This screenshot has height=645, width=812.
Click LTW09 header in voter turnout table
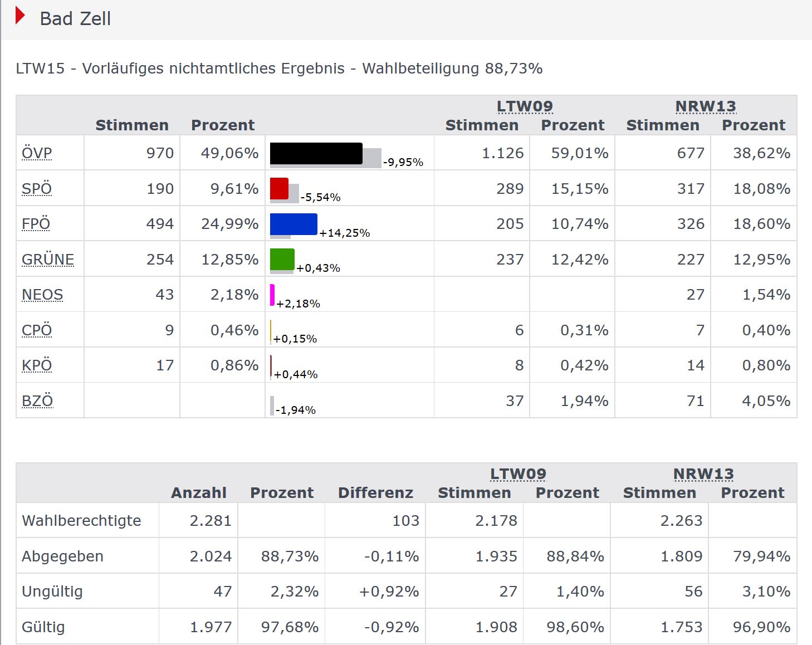pyautogui.click(x=518, y=474)
